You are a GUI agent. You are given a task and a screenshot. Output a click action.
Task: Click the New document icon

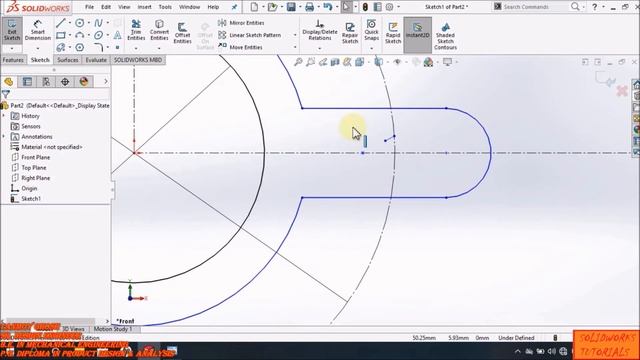point(254,7)
